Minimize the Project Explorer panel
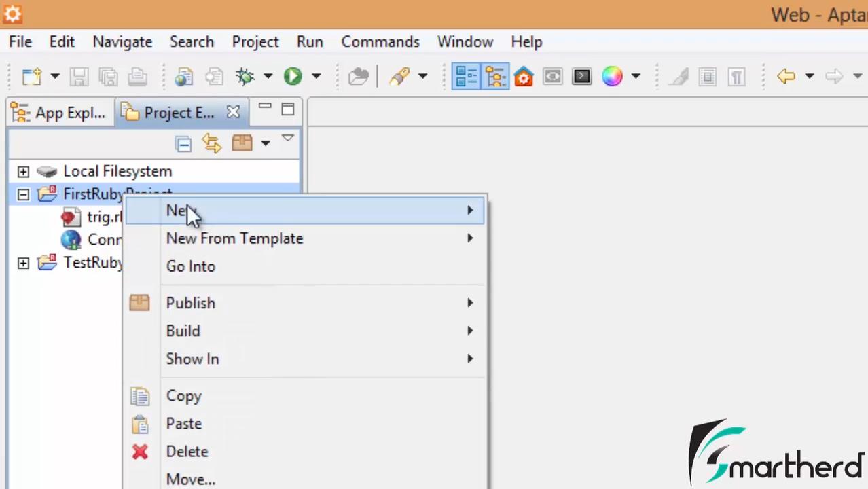This screenshot has height=489, width=868. [x=265, y=107]
